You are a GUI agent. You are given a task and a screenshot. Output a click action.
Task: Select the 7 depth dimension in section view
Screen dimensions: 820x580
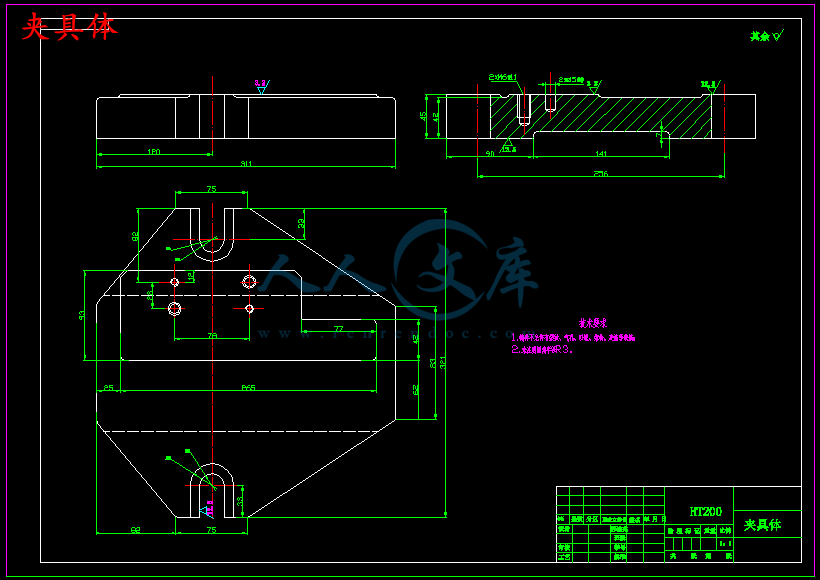(659, 134)
